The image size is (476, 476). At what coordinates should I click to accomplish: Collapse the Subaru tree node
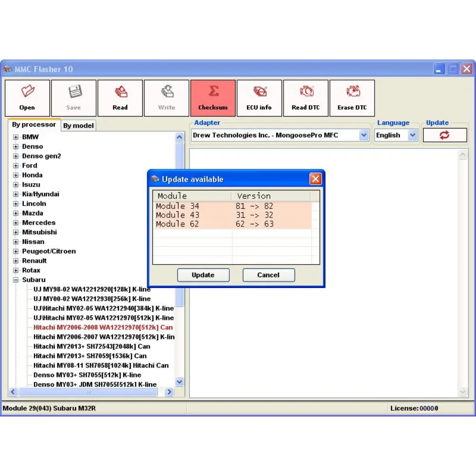[x=16, y=280]
